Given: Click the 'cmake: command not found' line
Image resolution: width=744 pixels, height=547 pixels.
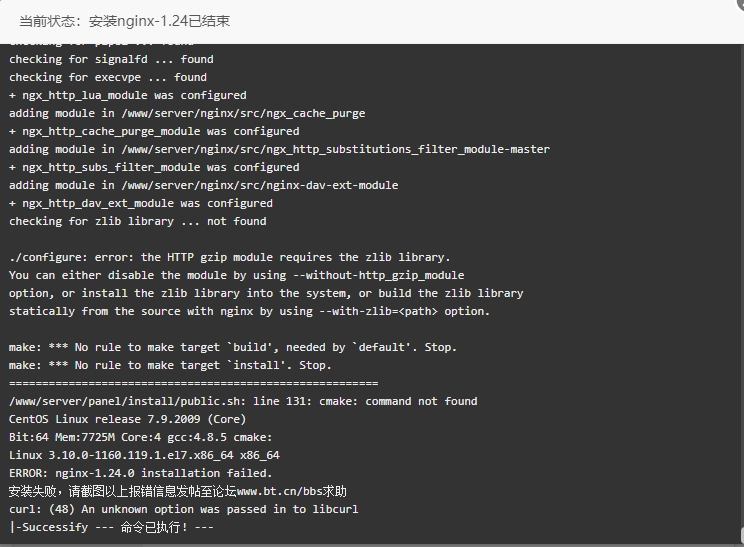Looking at the screenshot, I should click(x=243, y=401).
